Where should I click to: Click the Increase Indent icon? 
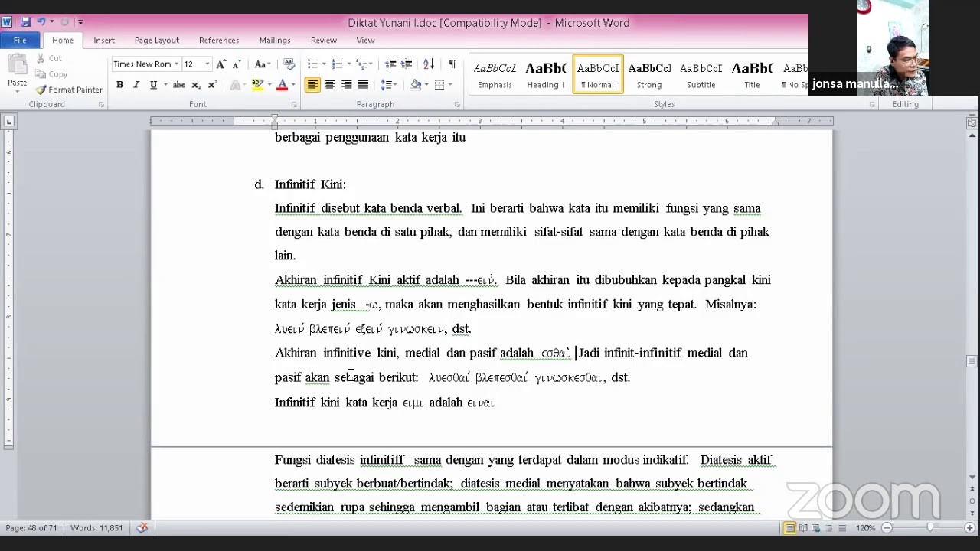(407, 64)
